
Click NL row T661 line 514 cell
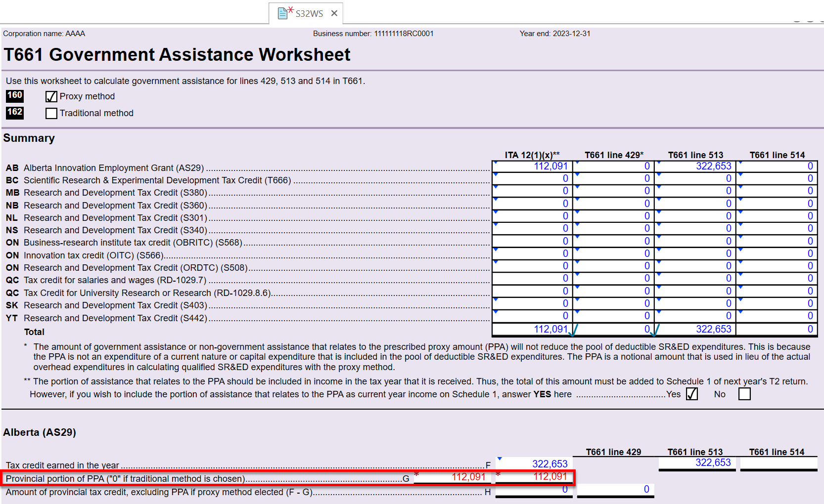777,216
